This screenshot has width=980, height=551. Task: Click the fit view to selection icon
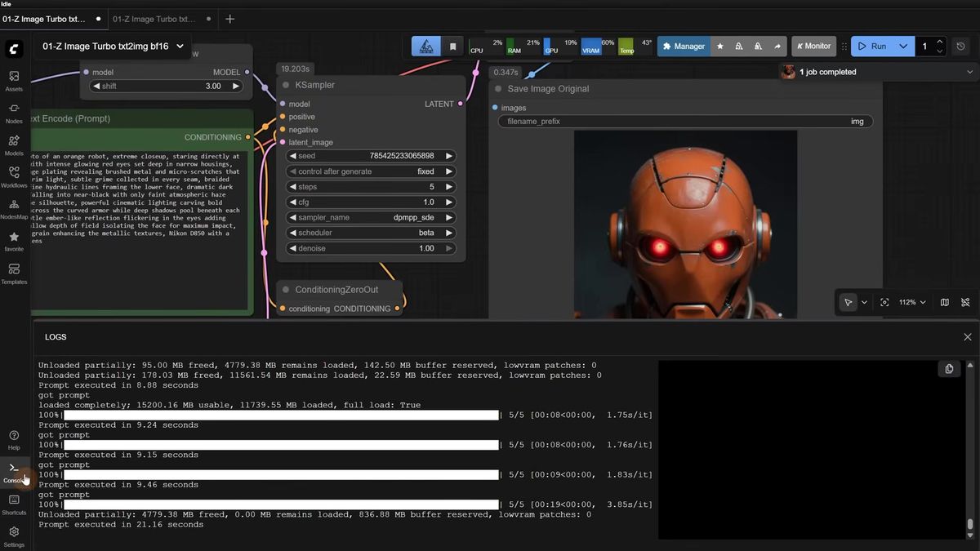click(x=884, y=302)
